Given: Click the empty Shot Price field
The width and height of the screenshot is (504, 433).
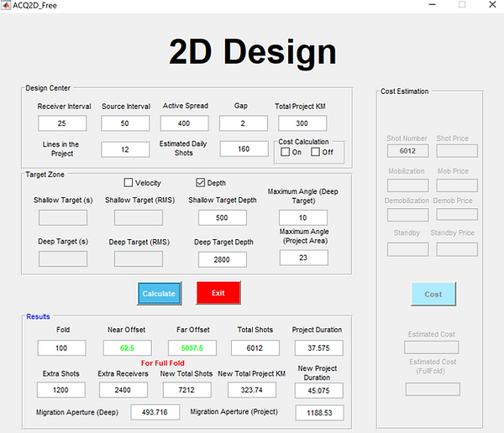Looking at the screenshot, I should pyautogui.click(x=457, y=151).
